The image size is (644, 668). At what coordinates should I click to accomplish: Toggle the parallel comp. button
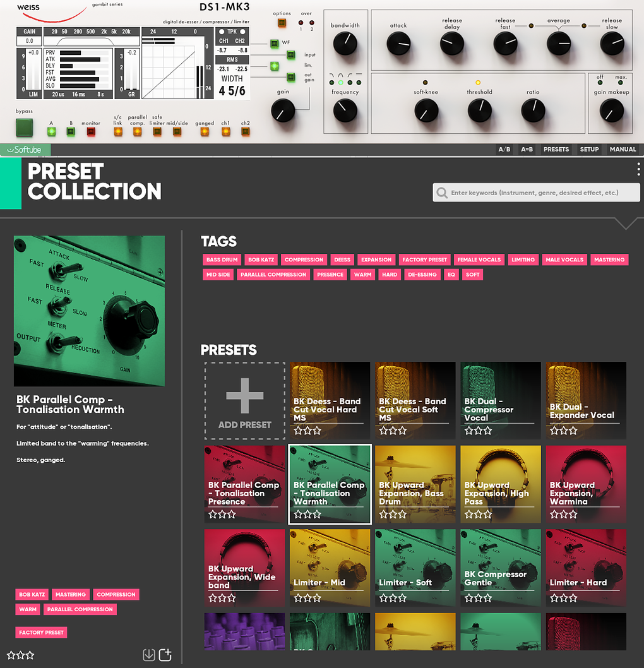click(x=137, y=131)
